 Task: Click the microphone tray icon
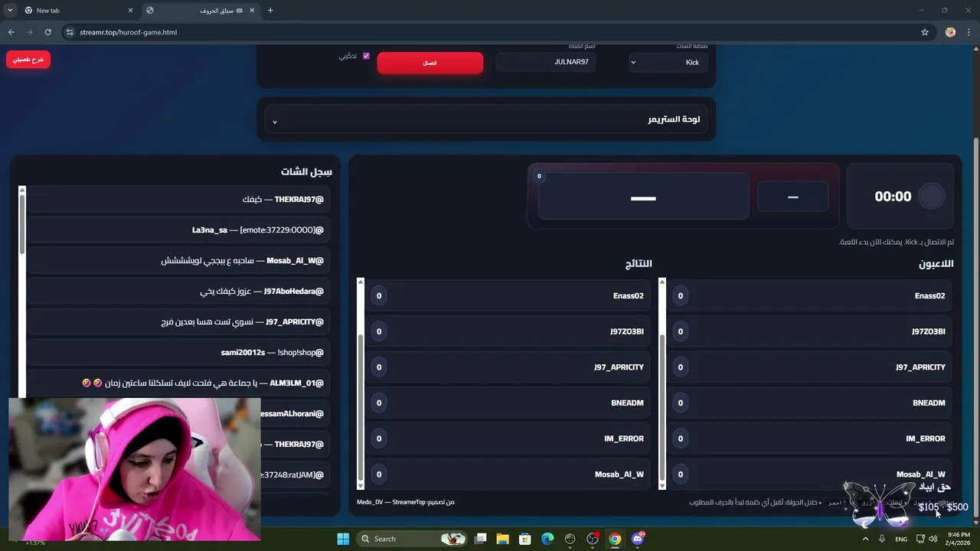882,539
